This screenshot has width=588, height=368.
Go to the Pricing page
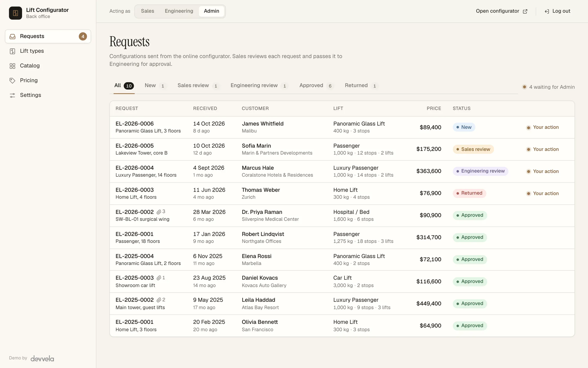(48, 80)
